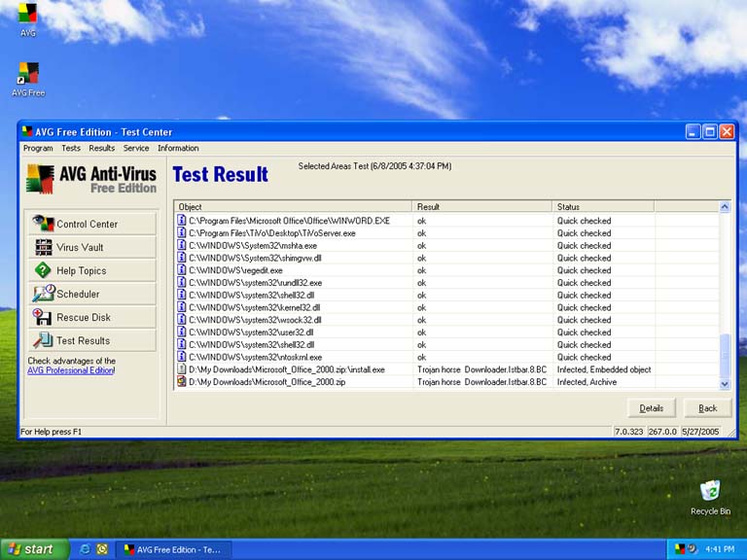This screenshot has width=747, height=560.
Task: Open the Control Center sidebar icon
Action: [43, 224]
